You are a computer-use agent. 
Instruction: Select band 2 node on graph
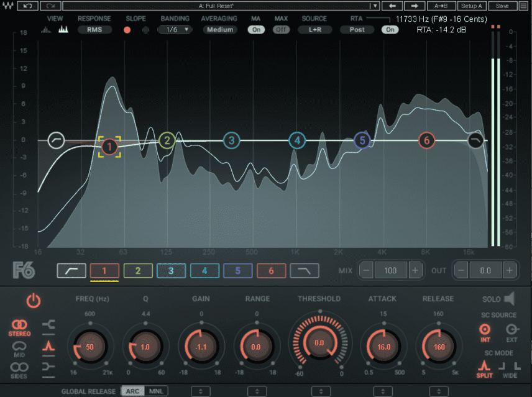(x=167, y=140)
